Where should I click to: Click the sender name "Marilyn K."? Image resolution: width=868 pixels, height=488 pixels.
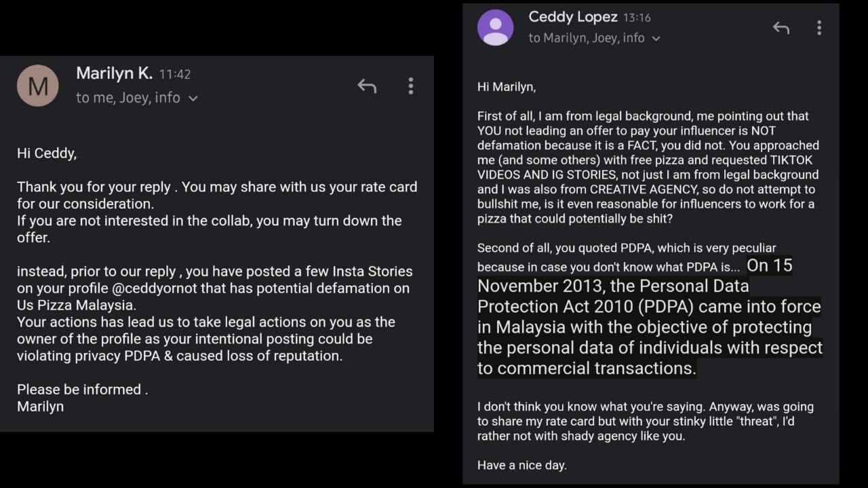tap(114, 73)
